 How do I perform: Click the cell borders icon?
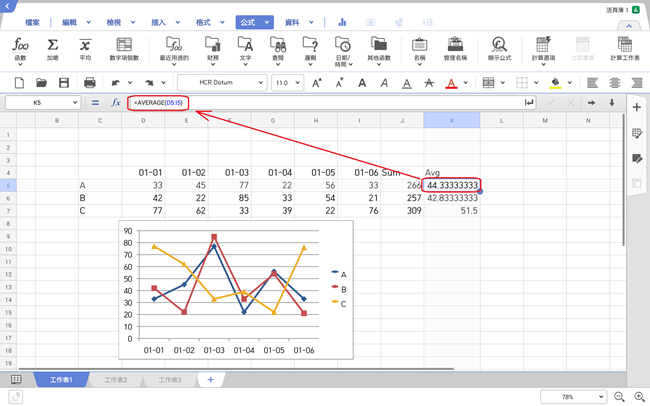point(522,83)
